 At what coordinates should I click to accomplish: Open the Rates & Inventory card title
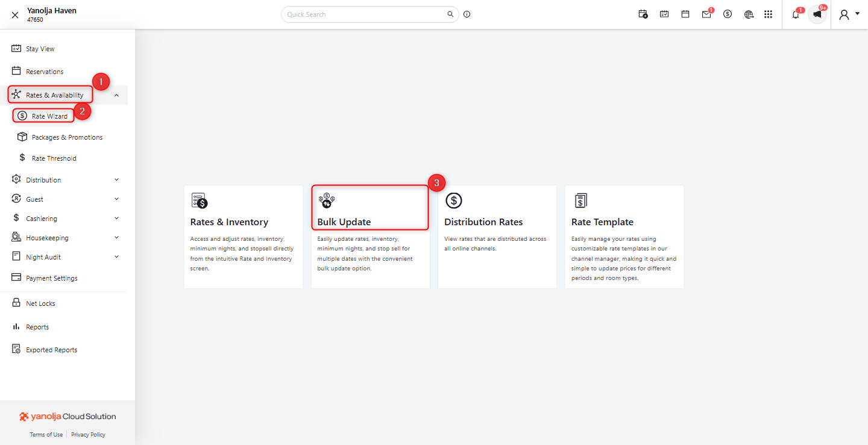click(x=229, y=222)
